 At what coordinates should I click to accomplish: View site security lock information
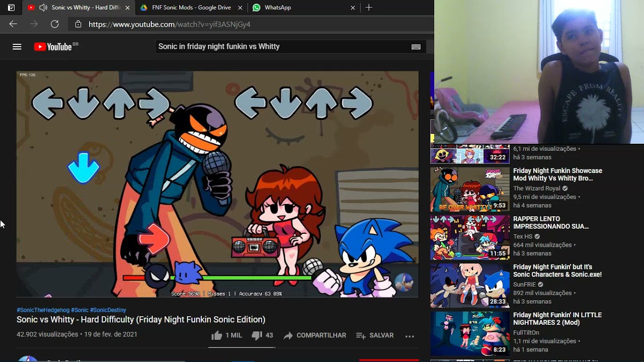(78, 24)
